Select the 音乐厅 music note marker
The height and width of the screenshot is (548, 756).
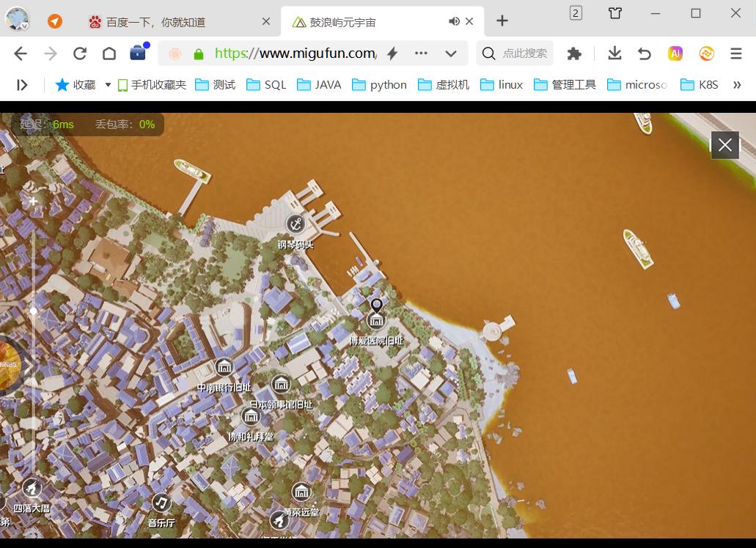click(x=161, y=503)
